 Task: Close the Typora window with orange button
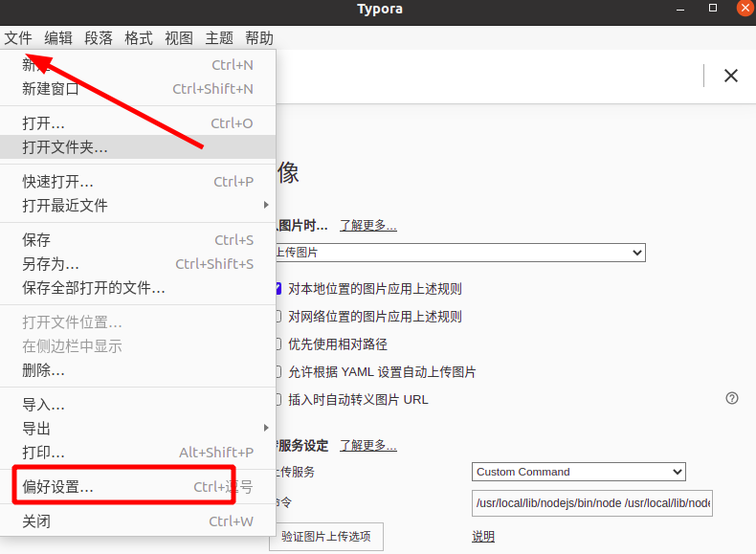point(745,9)
